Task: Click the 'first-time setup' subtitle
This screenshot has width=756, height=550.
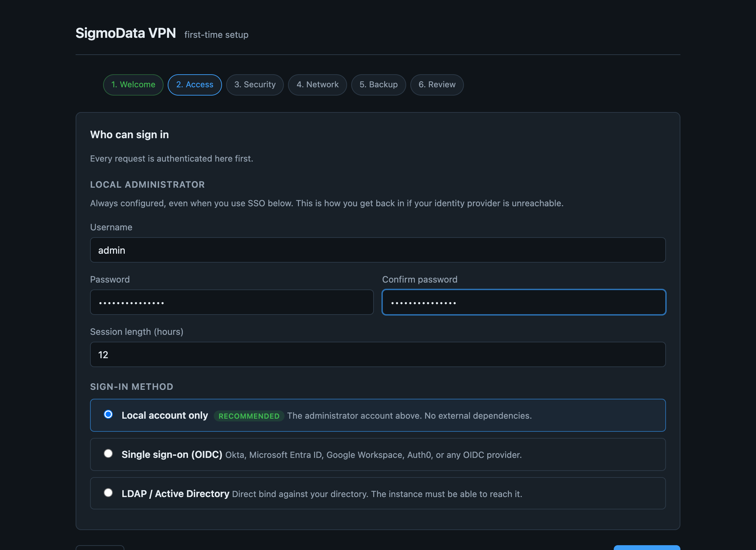Action: [216, 35]
